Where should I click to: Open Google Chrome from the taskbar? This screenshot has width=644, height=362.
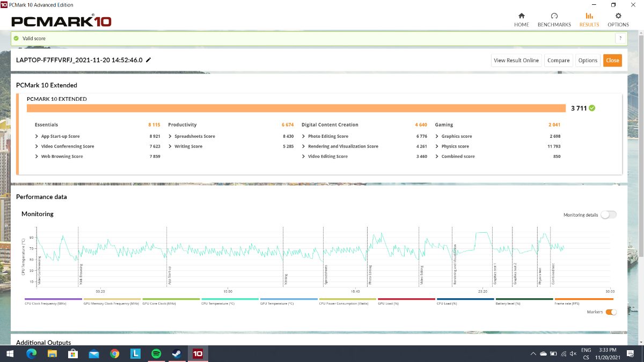(114, 354)
